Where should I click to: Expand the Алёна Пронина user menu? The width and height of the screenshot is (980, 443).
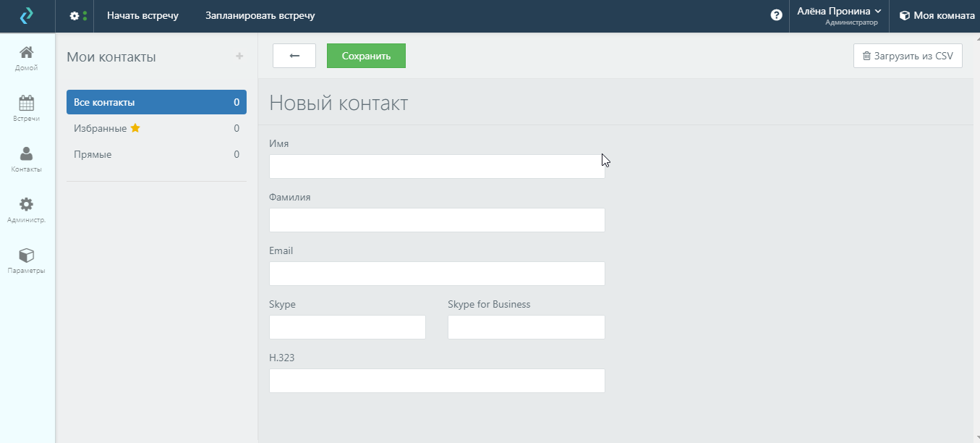tap(838, 15)
